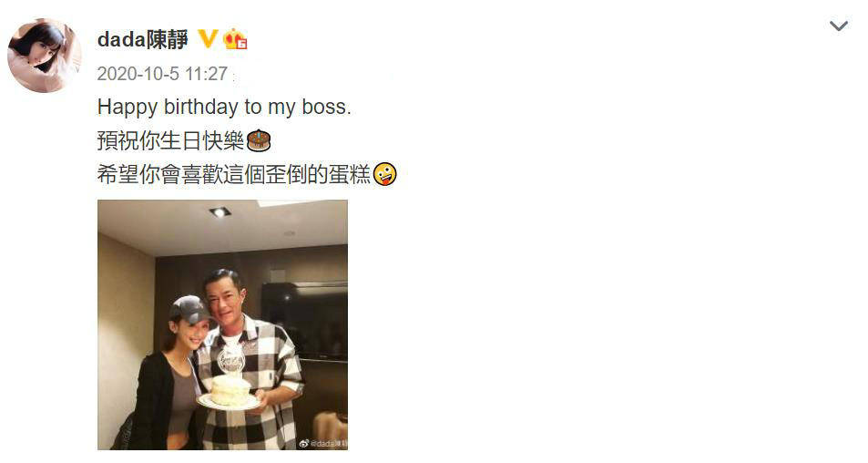Click the crown membership level badge
The width and height of the screenshot is (868, 463).
point(235,39)
